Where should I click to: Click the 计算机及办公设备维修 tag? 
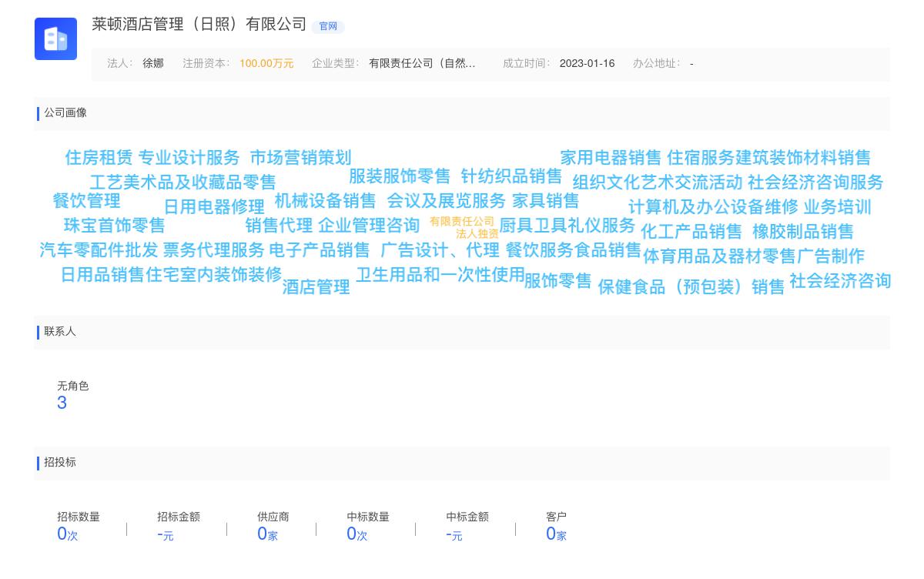point(713,207)
